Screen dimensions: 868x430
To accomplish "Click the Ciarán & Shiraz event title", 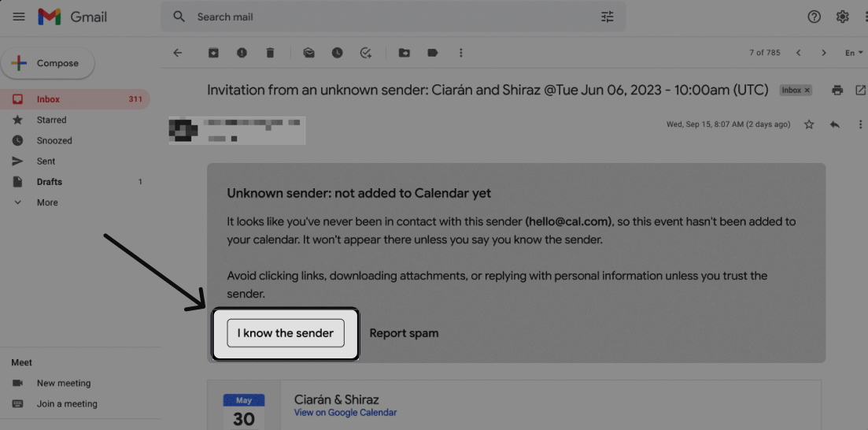I will [337, 399].
